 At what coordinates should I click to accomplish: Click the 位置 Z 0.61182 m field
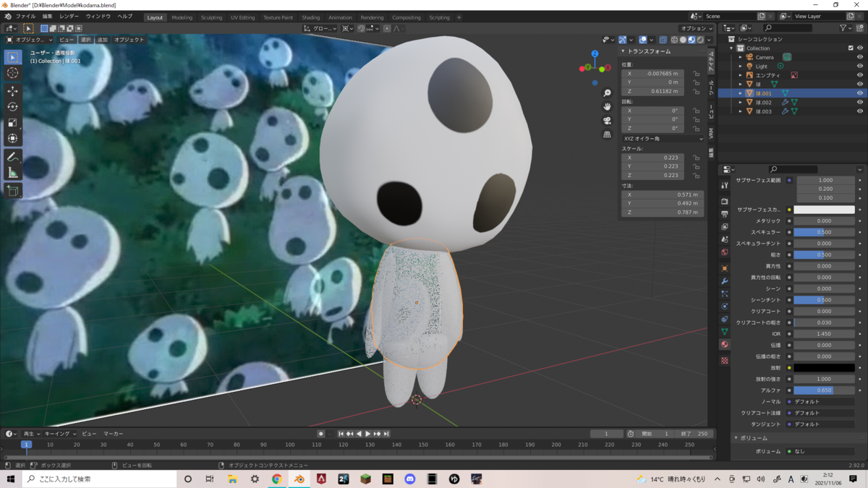point(652,92)
